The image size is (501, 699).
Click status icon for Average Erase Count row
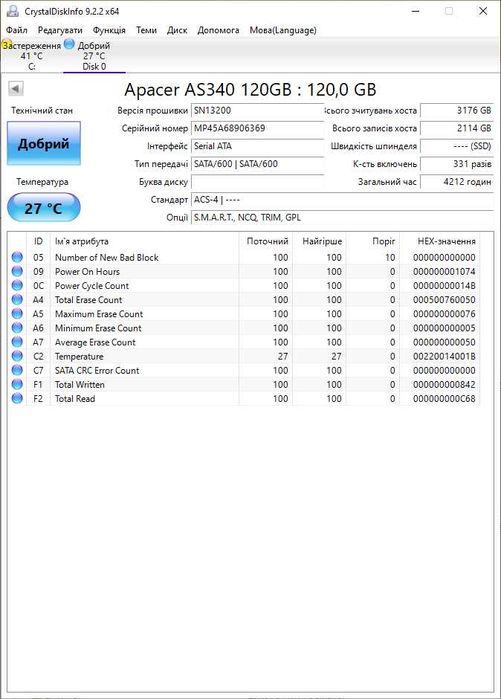click(x=17, y=342)
